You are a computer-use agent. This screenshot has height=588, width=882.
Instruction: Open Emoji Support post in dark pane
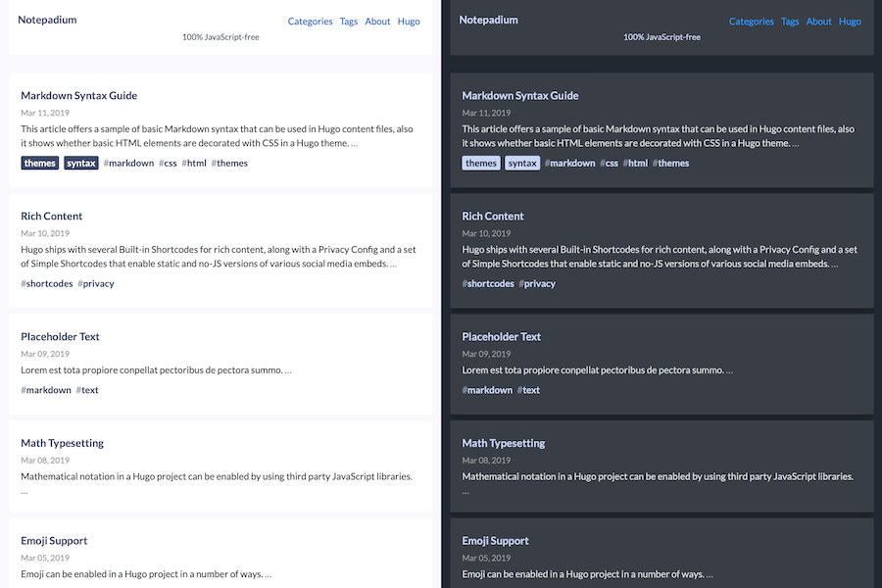[495, 541]
